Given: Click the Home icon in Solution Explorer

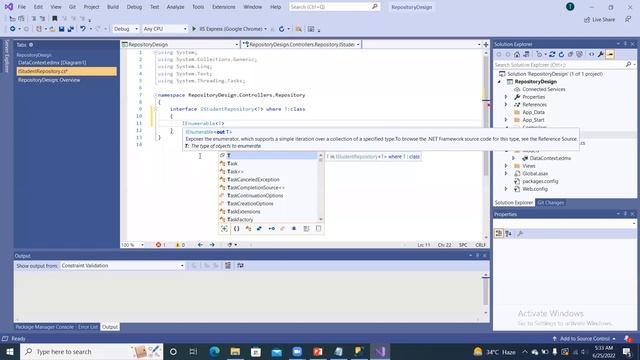Looking at the screenshot, I should 517,54.
